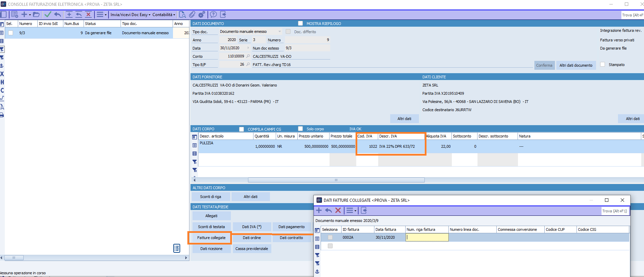Open the gears settings icon in toolbar
644x277 pixels.
202,14
